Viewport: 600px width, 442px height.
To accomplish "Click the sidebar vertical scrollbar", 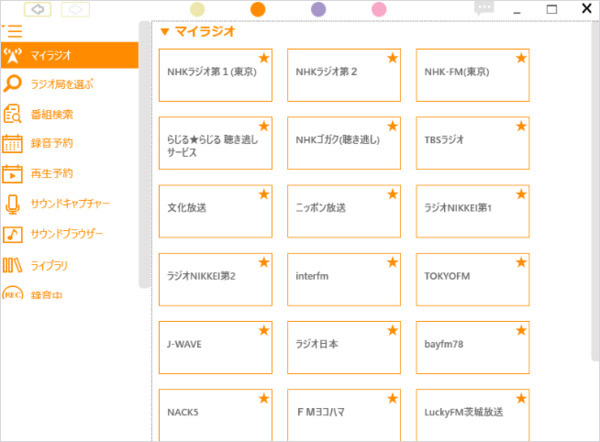I will pyautogui.click(x=144, y=155).
